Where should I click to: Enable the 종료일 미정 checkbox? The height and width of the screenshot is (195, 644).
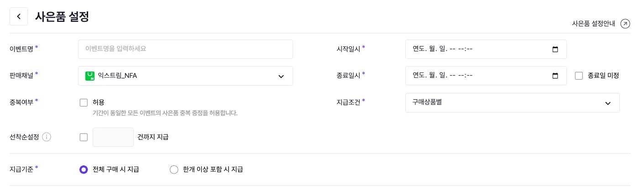pyautogui.click(x=579, y=76)
